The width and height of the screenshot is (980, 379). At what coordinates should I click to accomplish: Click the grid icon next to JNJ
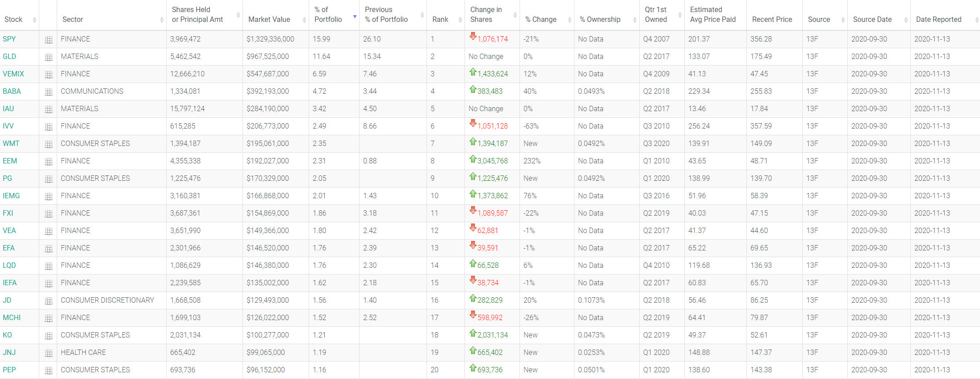[49, 353]
